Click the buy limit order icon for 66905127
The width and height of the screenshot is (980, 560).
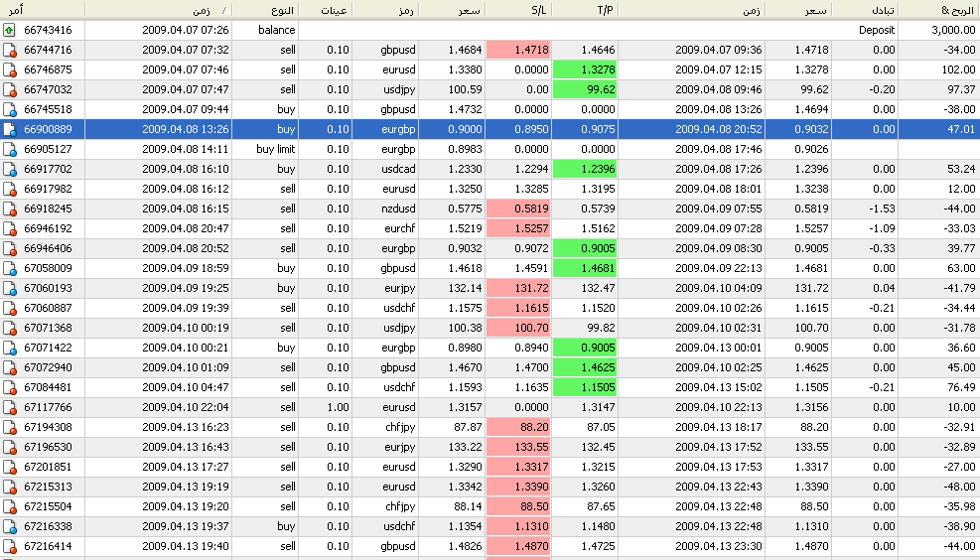tap(10, 149)
